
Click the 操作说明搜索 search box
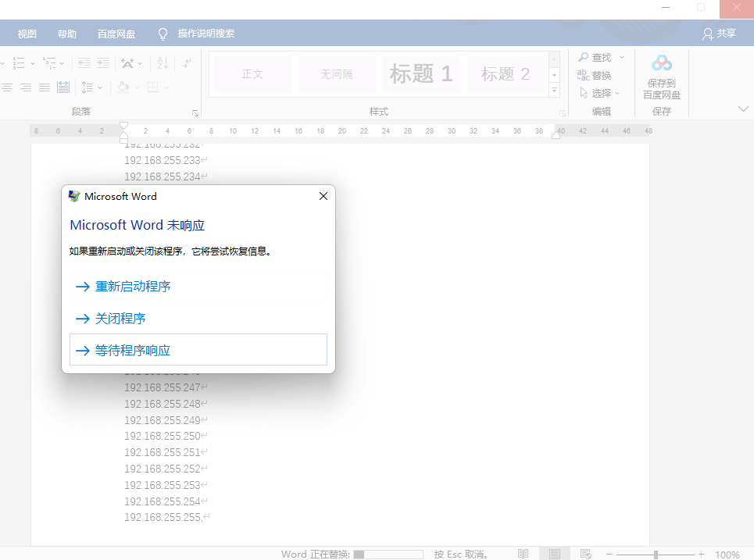[x=205, y=33]
